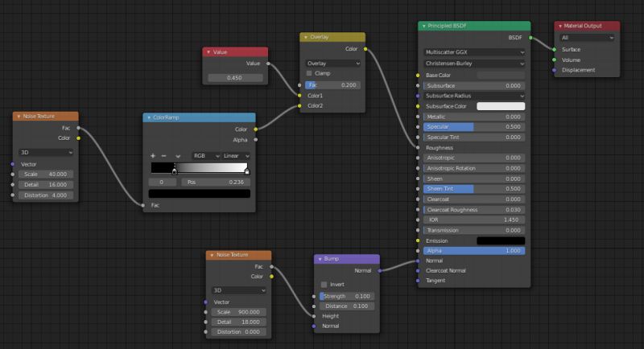Viewport: 644px width, 349px height.
Task: Open the Multiscatter GGX distribution dropdown
Action: pos(474,52)
